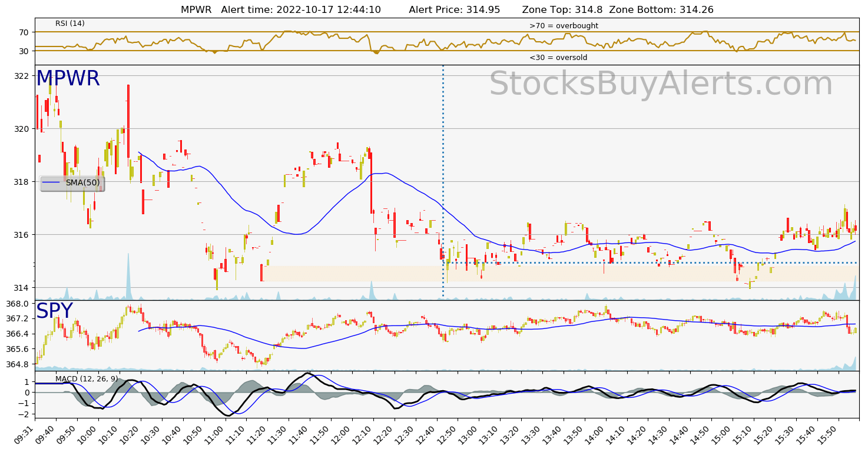Click the time axis label 10:20
The image size is (868, 452).
[129, 436]
